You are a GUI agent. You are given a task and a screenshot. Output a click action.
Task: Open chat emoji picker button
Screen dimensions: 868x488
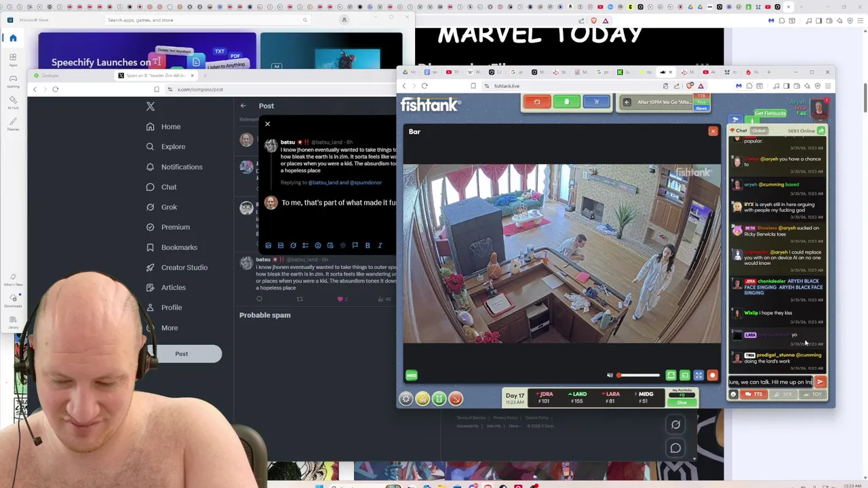(733, 394)
